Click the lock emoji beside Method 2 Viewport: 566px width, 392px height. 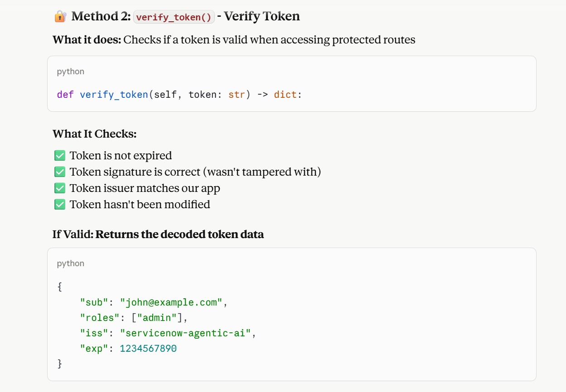(x=60, y=16)
